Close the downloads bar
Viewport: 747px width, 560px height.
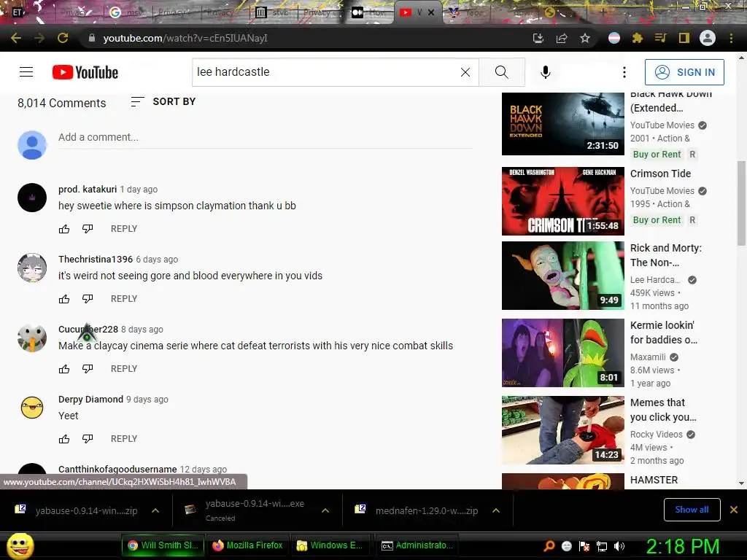[x=734, y=510]
